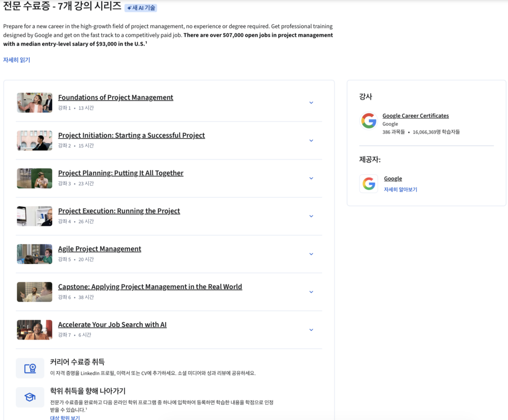508x420 pixels.
Task: Open Project Planning: Putting It All Together
Action: pyautogui.click(x=121, y=173)
